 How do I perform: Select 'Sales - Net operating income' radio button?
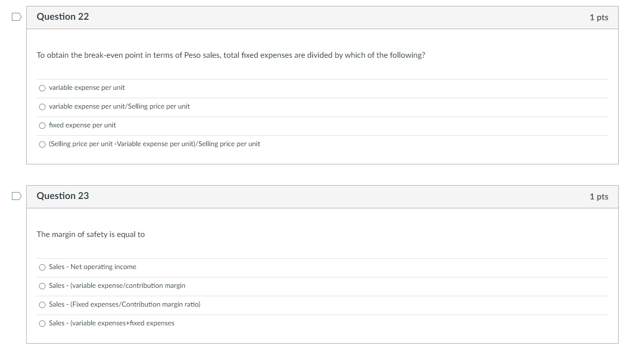tap(42, 267)
